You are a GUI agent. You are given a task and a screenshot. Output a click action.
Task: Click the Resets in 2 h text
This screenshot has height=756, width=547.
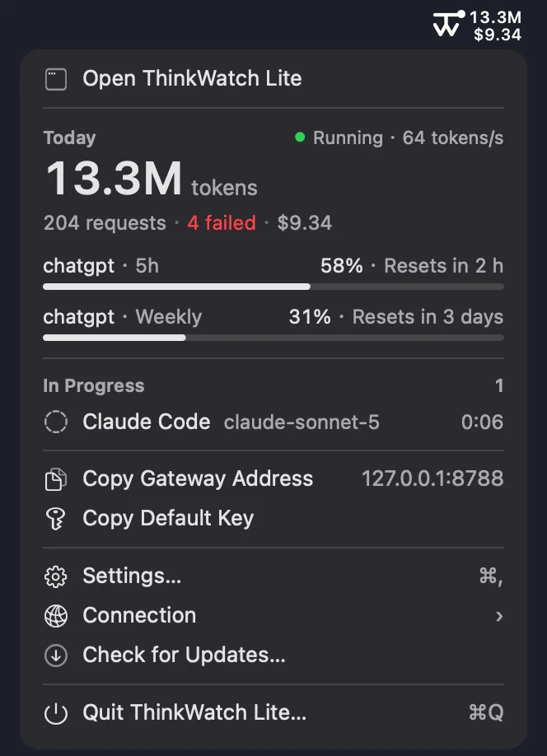(x=444, y=266)
